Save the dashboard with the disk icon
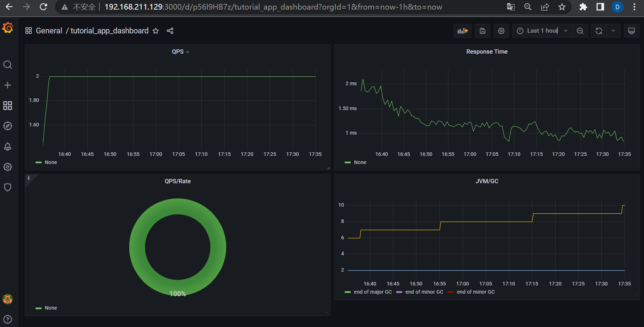The width and height of the screenshot is (644, 327). coord(482,31)
